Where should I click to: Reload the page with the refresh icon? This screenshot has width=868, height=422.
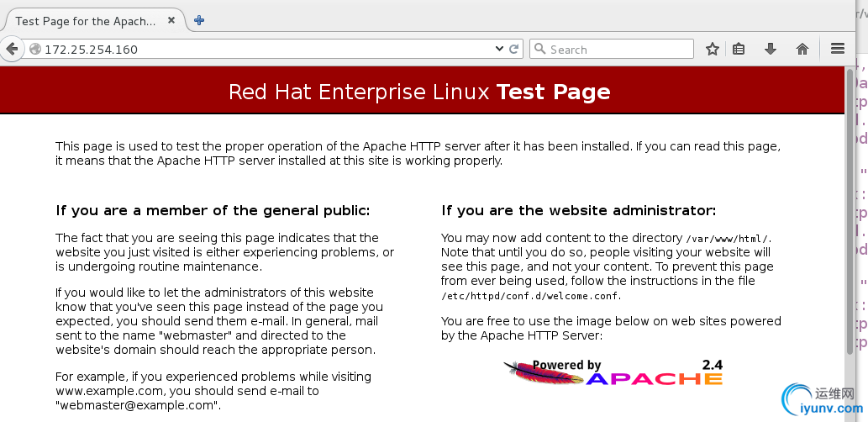[x=513, y=49]
